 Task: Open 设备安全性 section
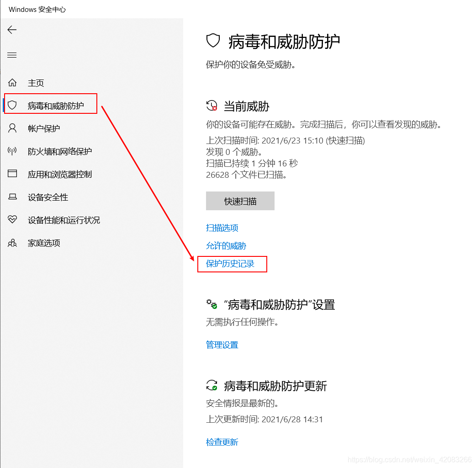coord(48,197)
